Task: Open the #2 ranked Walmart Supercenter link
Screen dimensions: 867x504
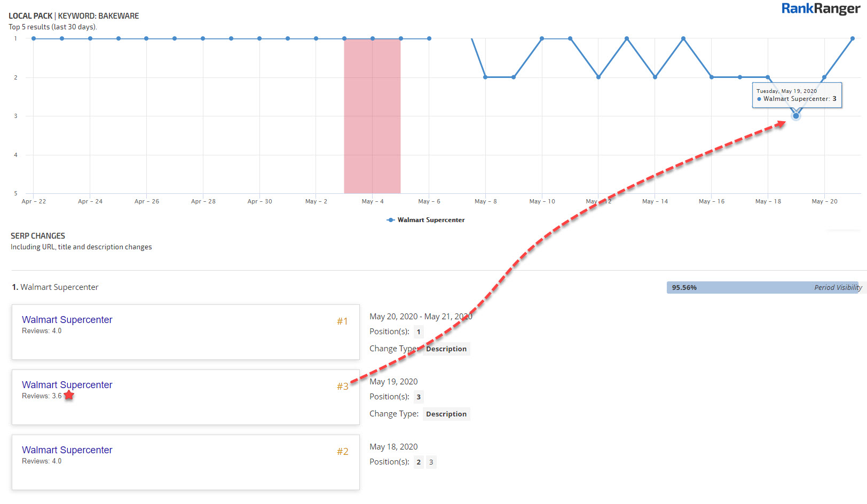Action: [67, 450]
